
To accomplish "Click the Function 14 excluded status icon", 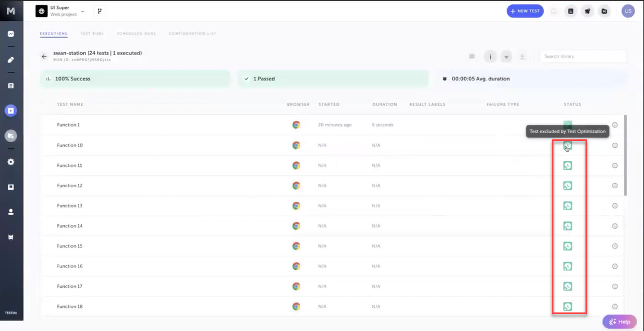I will [x=568, y=226].
